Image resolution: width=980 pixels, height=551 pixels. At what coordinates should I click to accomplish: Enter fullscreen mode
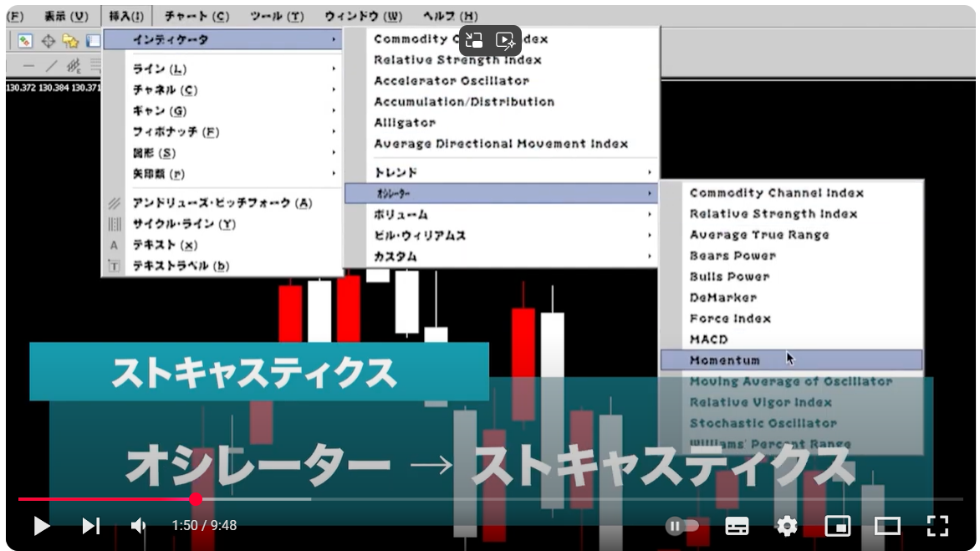(x=937, y=526)
